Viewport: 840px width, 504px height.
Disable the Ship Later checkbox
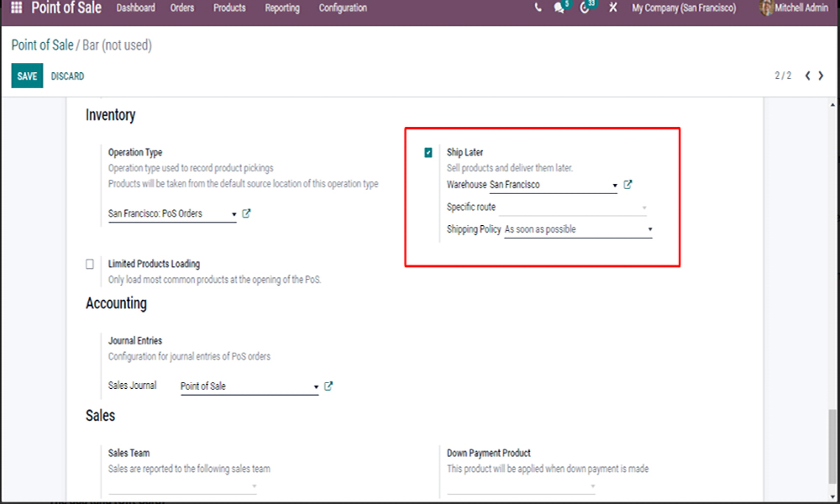point(428,152)
